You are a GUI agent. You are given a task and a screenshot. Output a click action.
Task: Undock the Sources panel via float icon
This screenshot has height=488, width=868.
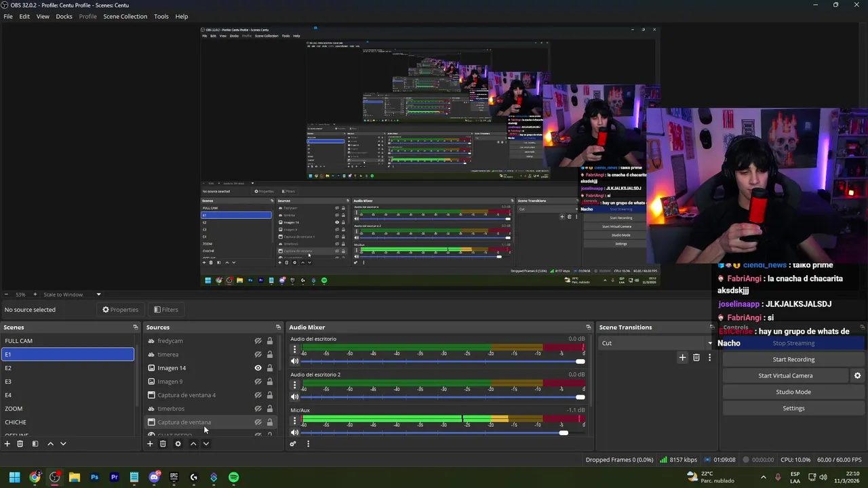click(x=278, y=327)
